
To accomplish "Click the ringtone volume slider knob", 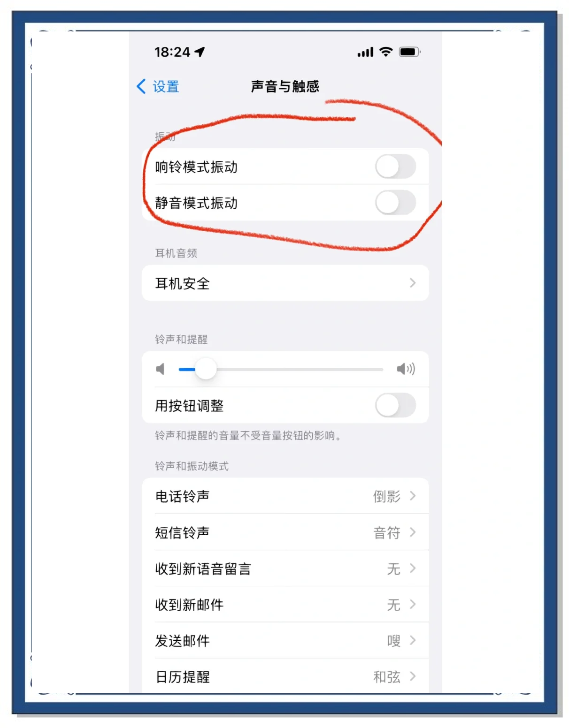I will [205, 369].
